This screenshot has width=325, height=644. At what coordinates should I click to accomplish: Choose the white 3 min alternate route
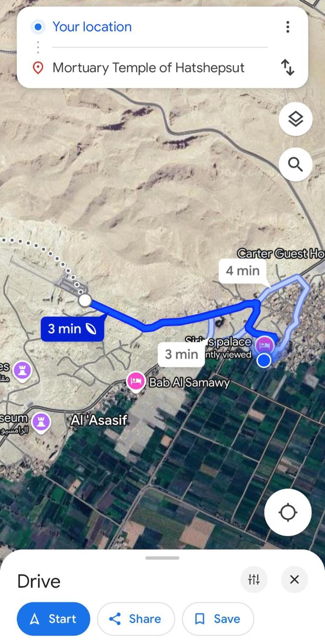pos(181,354)
